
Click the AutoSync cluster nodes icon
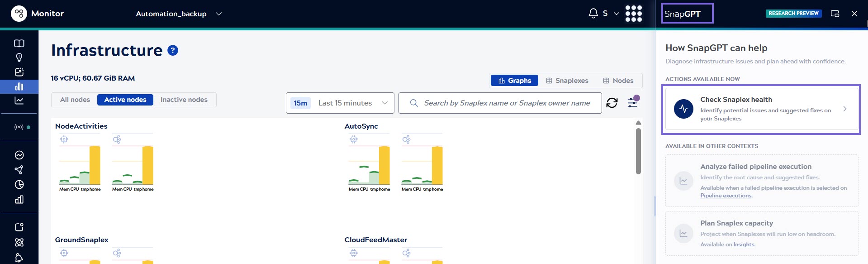tap(407, 139)
